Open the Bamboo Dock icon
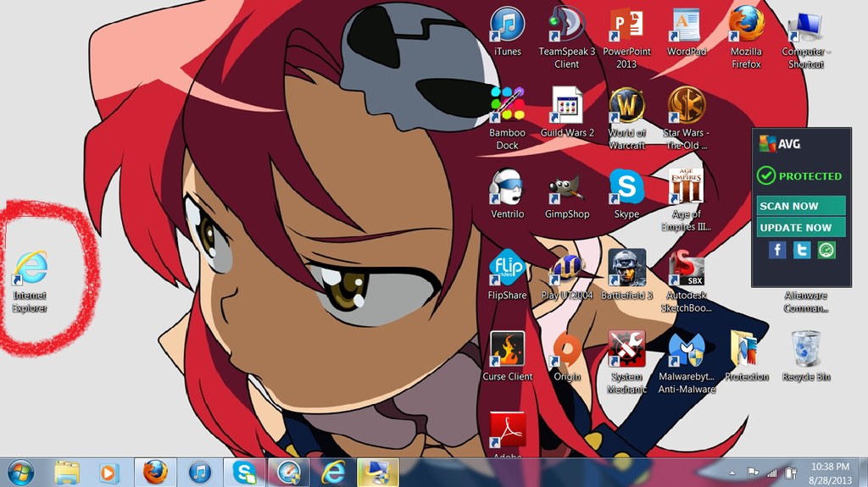 click(507, 119)
